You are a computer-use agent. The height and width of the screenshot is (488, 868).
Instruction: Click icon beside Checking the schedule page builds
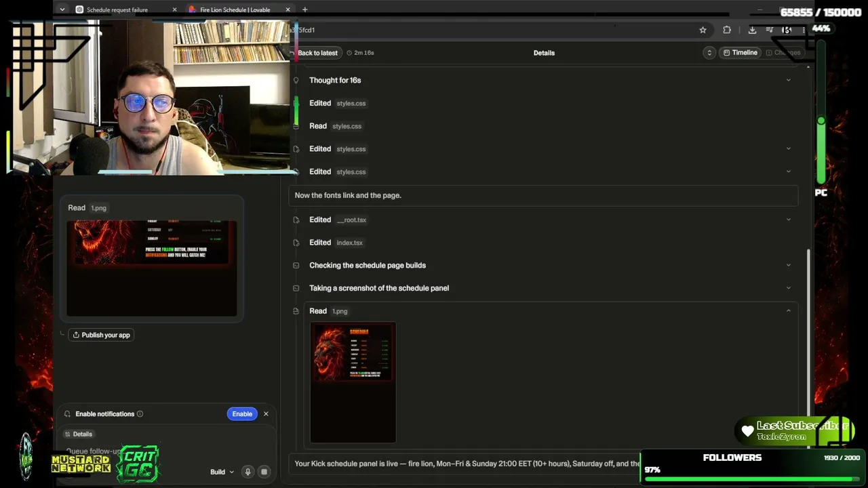296,266
